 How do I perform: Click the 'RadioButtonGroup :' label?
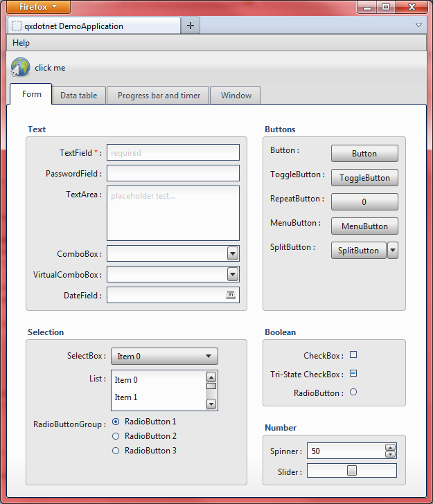coord(69,424)
